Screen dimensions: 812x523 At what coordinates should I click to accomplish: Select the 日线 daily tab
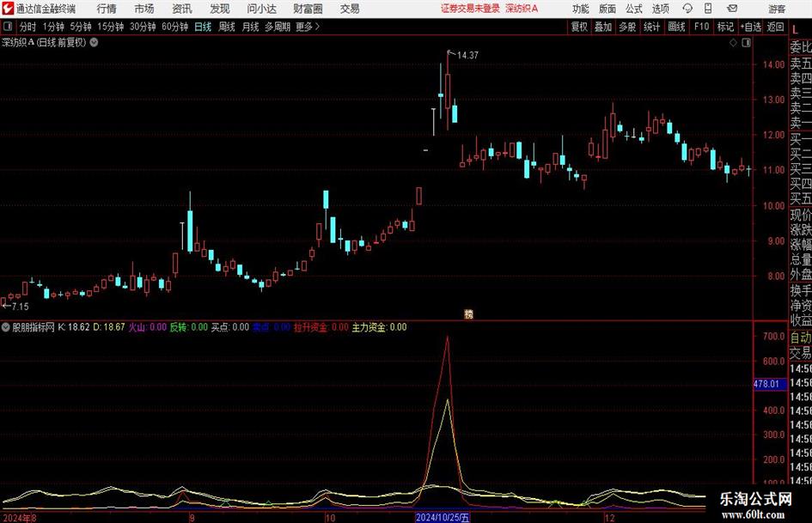(x=203, y=27)
